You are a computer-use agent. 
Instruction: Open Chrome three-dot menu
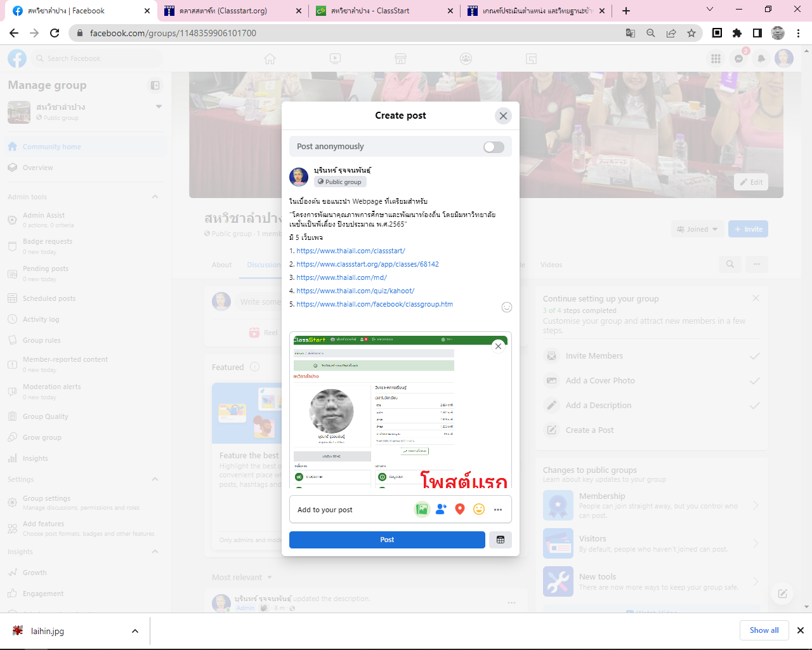point(798,33)
